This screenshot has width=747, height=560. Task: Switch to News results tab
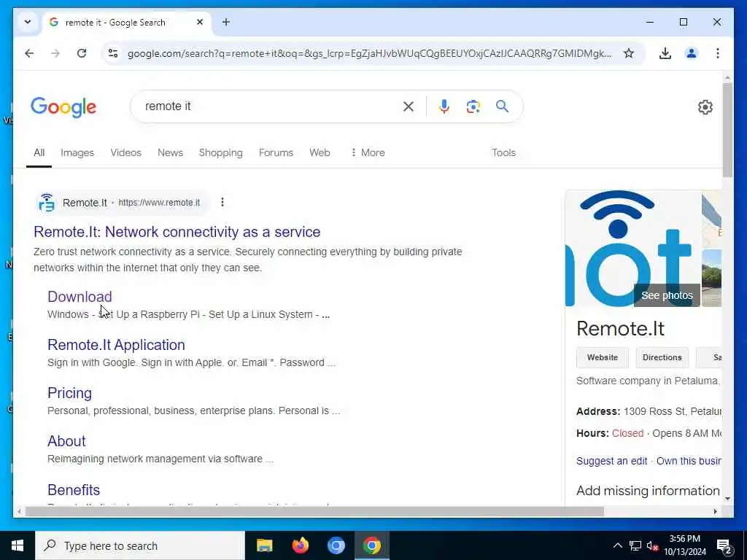pyautogui.click(x=170, y=153)
